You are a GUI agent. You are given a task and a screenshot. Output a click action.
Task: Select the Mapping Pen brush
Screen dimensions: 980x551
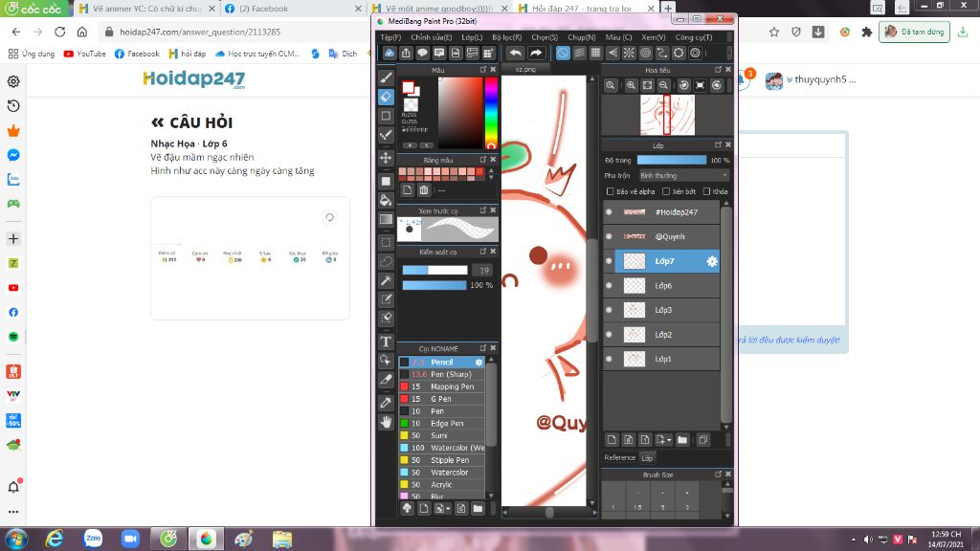tap(441, 386)
